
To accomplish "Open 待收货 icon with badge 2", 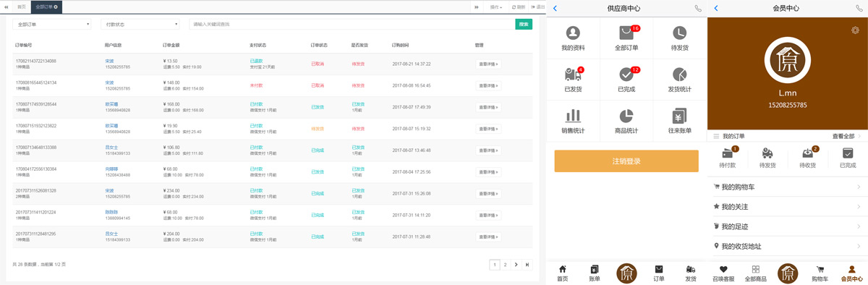I will click(x=808, y=157).
